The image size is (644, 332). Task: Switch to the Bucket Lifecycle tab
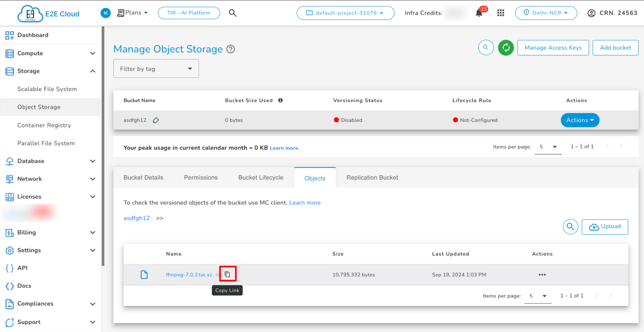[x=261, y=178]
